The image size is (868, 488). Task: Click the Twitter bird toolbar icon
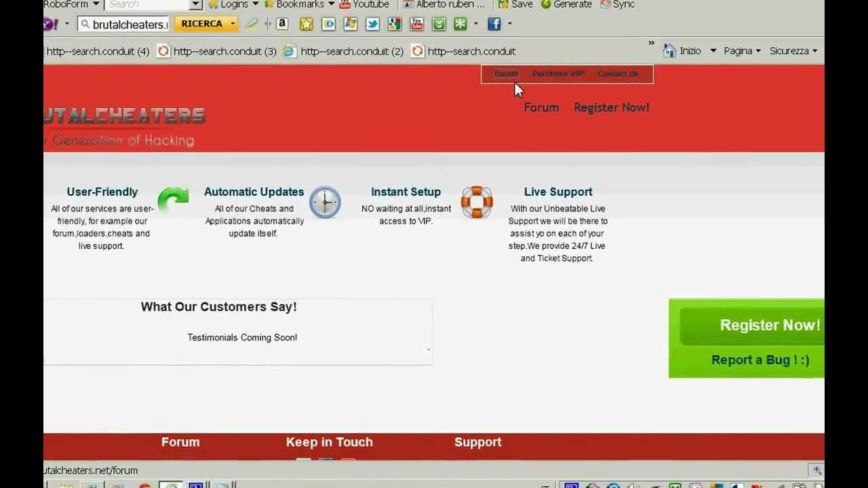pos(372,24)
